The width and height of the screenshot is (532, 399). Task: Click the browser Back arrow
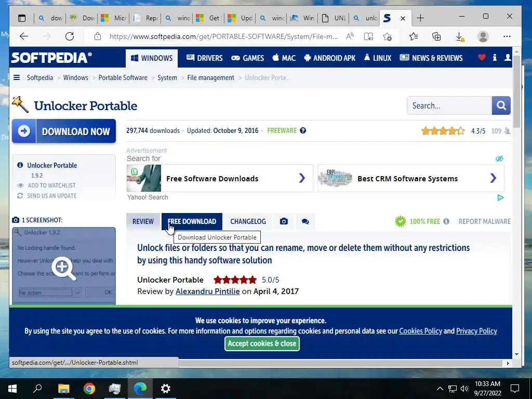(24, 36)
